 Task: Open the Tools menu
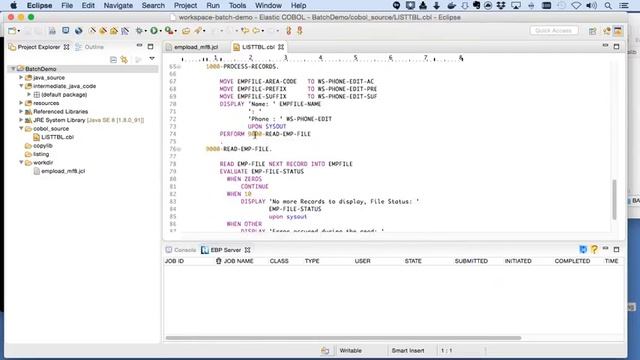[x=237, y=6]
